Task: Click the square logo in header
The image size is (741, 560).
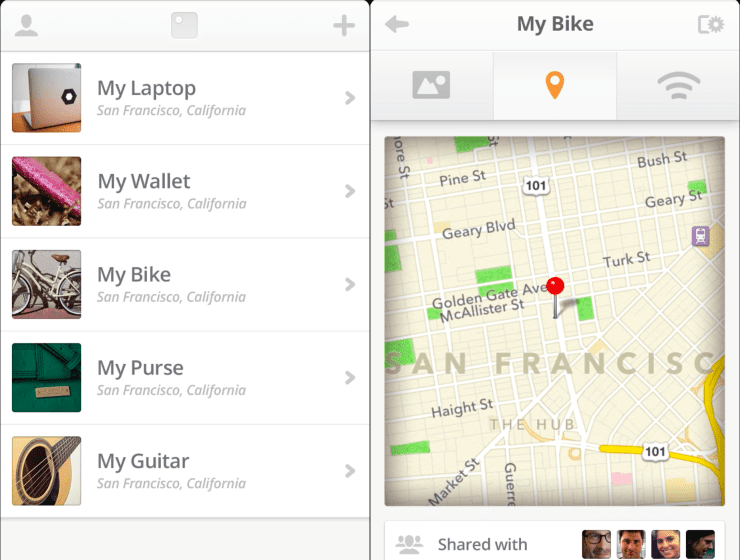Action: pyautogui.click(x=184, y=26)
